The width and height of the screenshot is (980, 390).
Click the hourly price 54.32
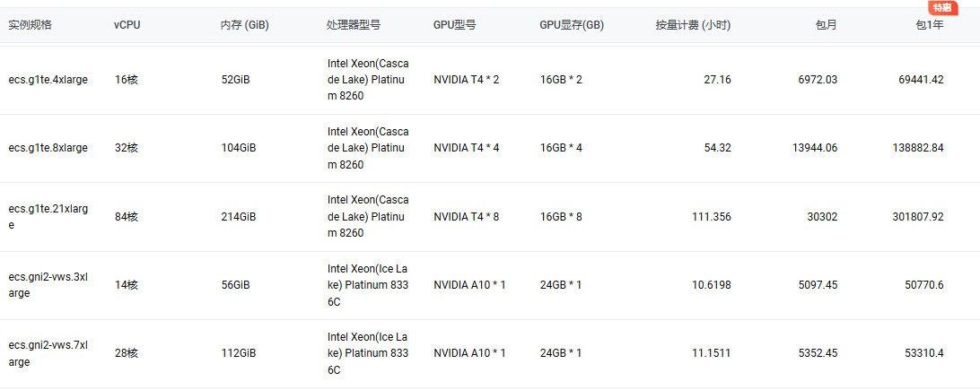(x=718, y=148)
